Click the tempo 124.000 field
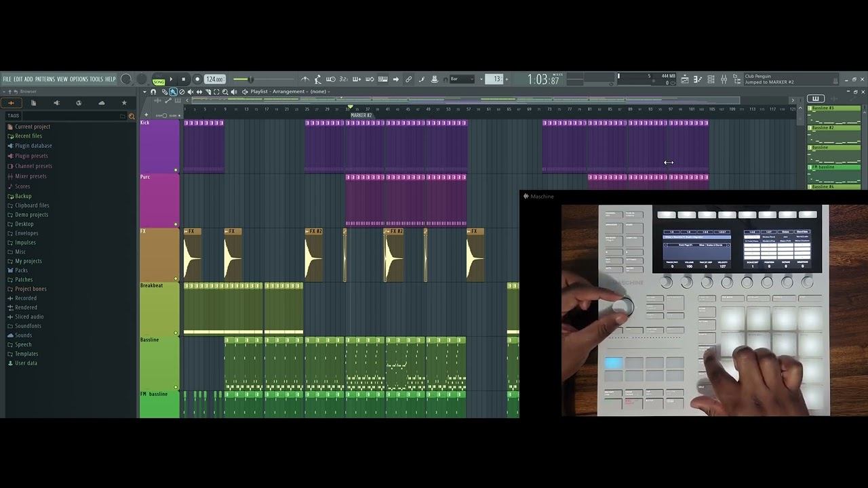Screen dimensions: 868x488 tap(215, 79)
